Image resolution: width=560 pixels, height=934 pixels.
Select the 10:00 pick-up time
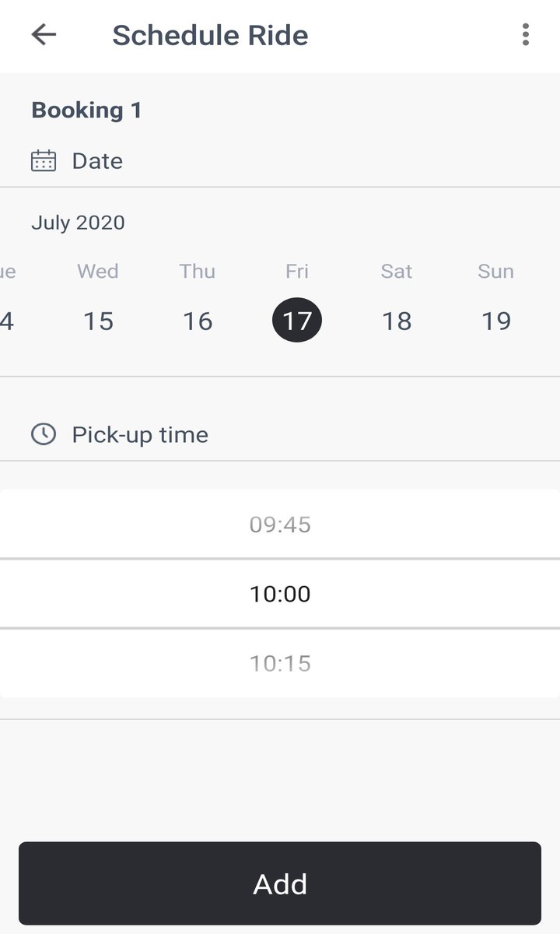(280, 594)
